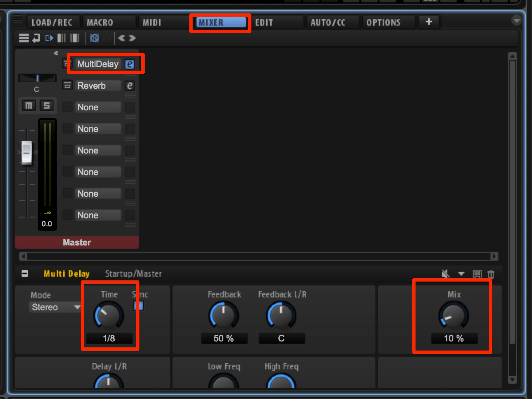Open the third None effect slot
Viewport: 532px width, 399px height.
(98, 151)
